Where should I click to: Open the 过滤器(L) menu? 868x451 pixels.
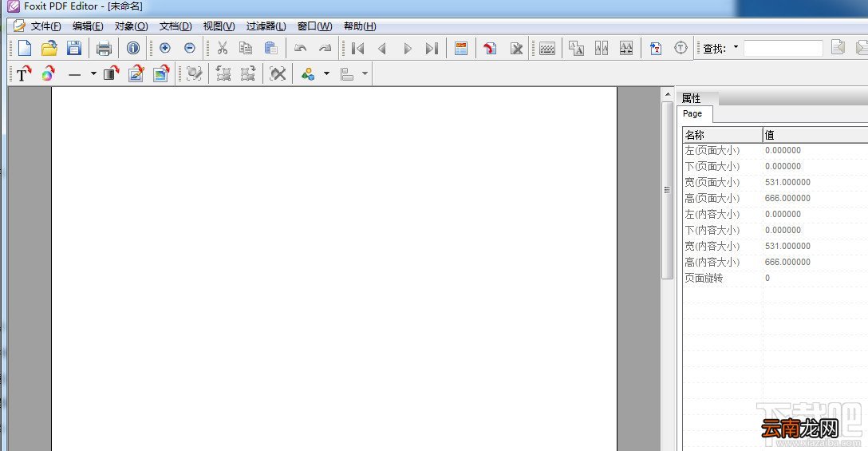click(x=266, y=26)
